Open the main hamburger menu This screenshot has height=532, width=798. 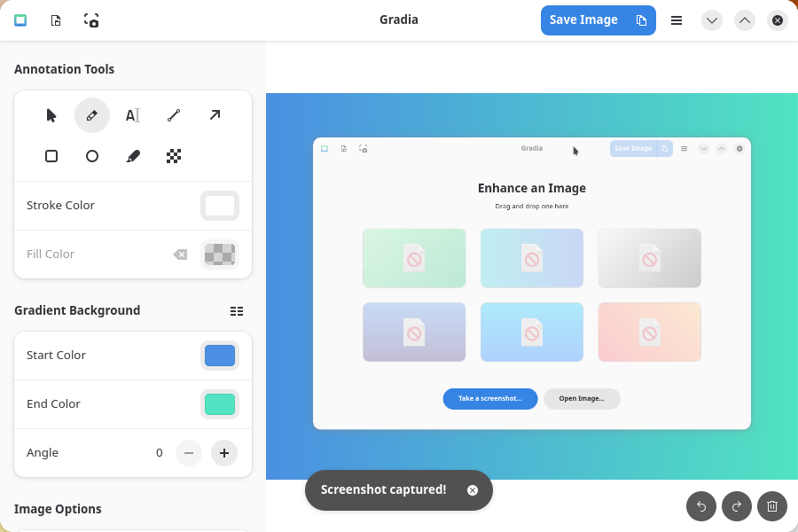point(677,20)
